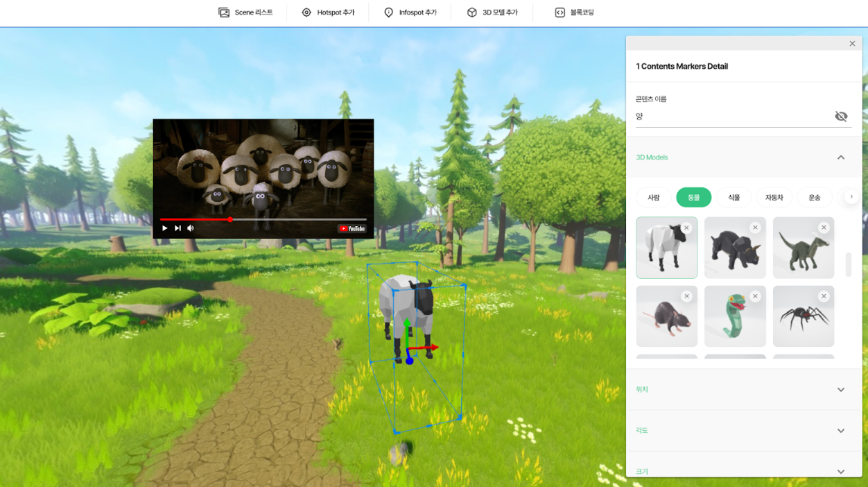Select the green snake model thumbnail
The image size is (868, 487).
tap(735, 316)
